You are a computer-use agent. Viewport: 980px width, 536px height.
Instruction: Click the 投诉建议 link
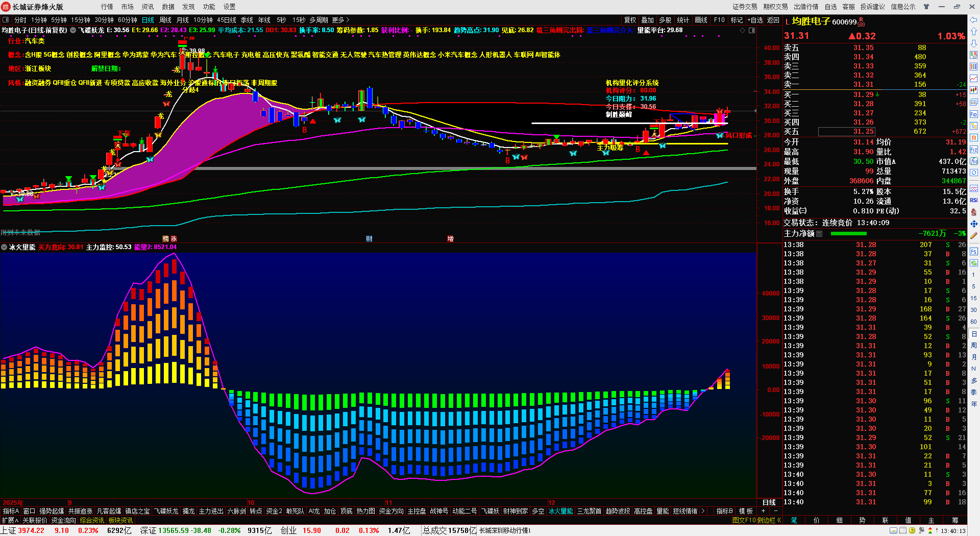point(873,7)
